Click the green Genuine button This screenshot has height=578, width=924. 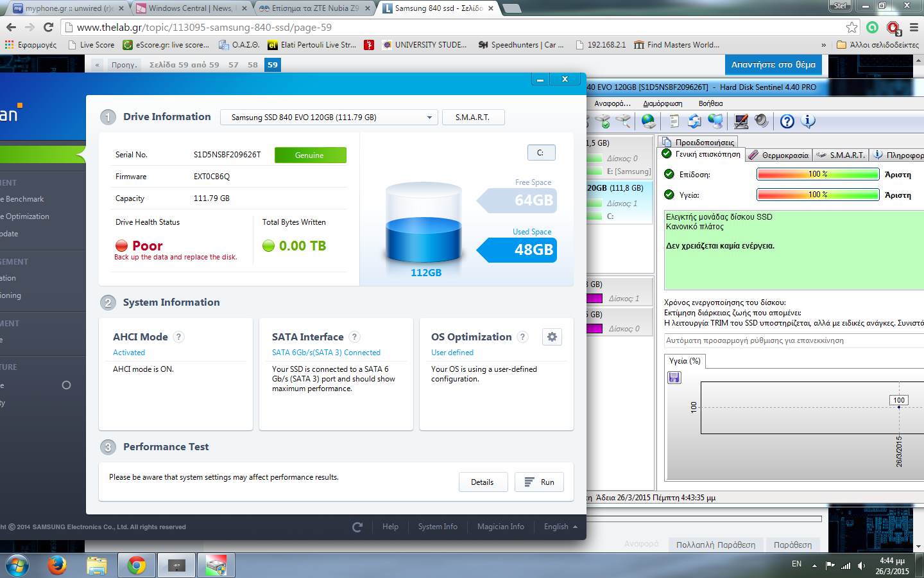[x=310, y=155]
